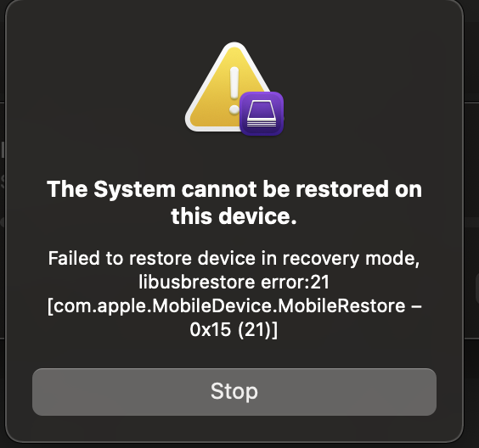Screen dimensions: 479x448
Task: Click the bold 'this device.' heading text
Action: tap(234, 216)
